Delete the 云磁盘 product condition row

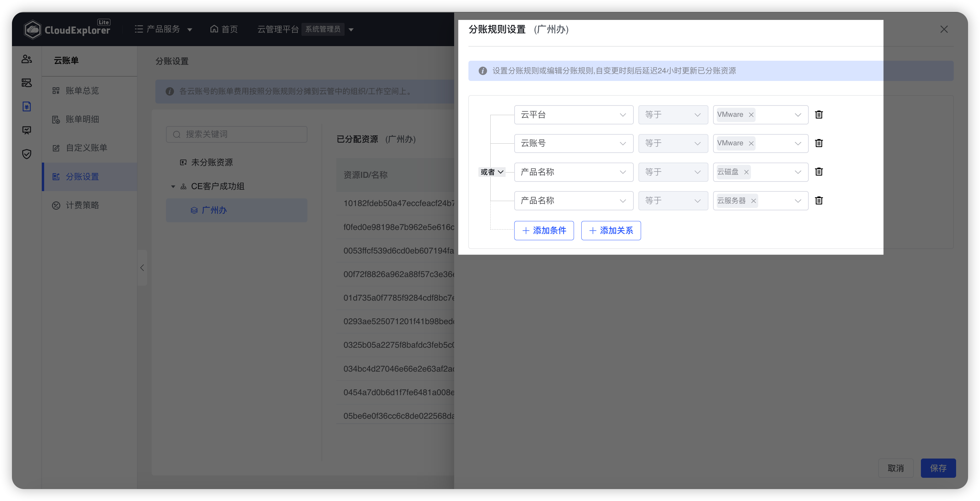point(819,172)
